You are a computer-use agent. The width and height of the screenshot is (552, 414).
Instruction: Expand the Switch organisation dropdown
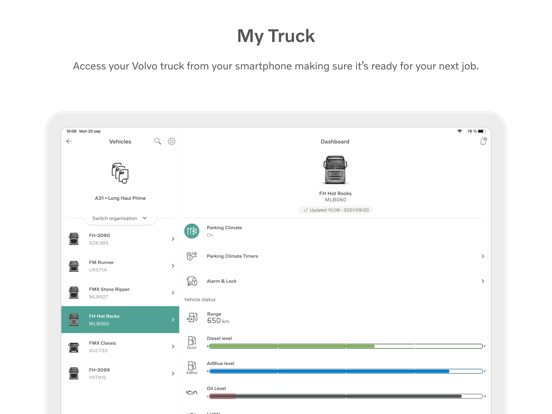[x=120, y=218]
